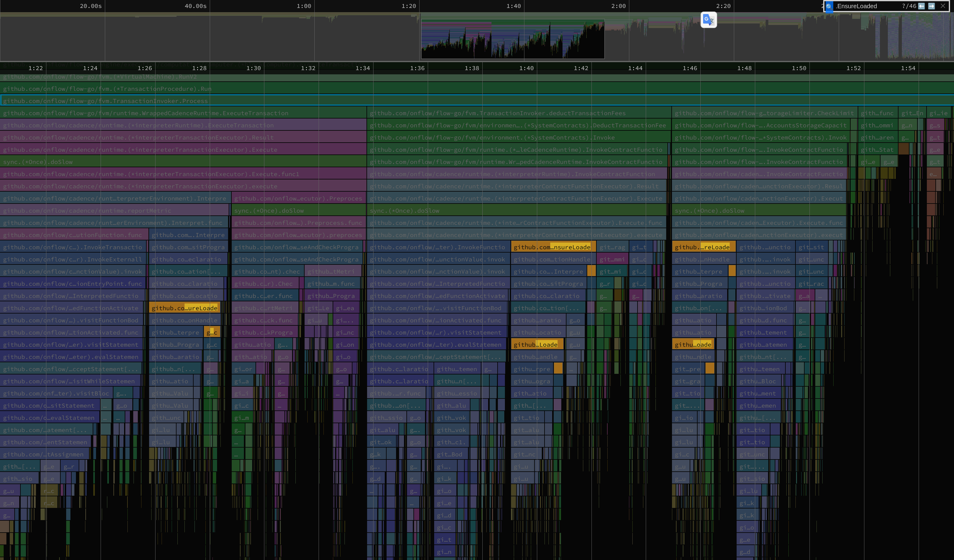Select the TransactionProcedure.Run frame
954x560 pixels.
tap(107, 89)
